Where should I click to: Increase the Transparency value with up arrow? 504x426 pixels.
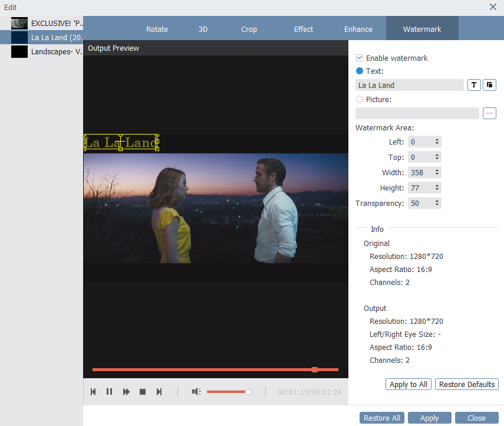coord(437,201)
